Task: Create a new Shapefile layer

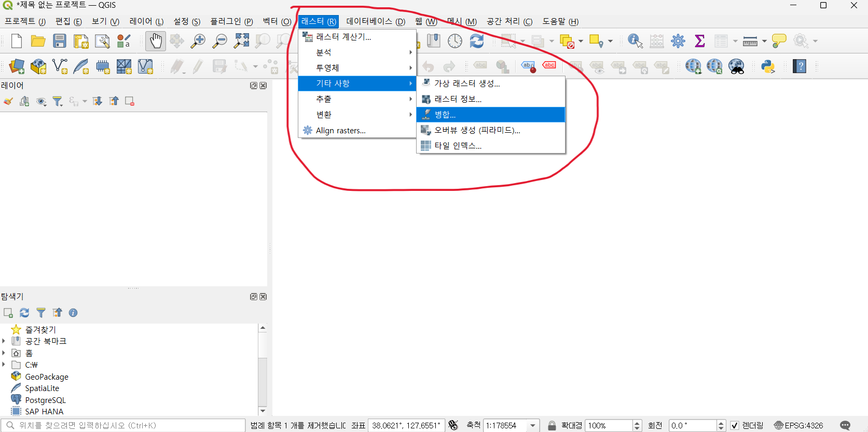Action: [x=60, y=66]
